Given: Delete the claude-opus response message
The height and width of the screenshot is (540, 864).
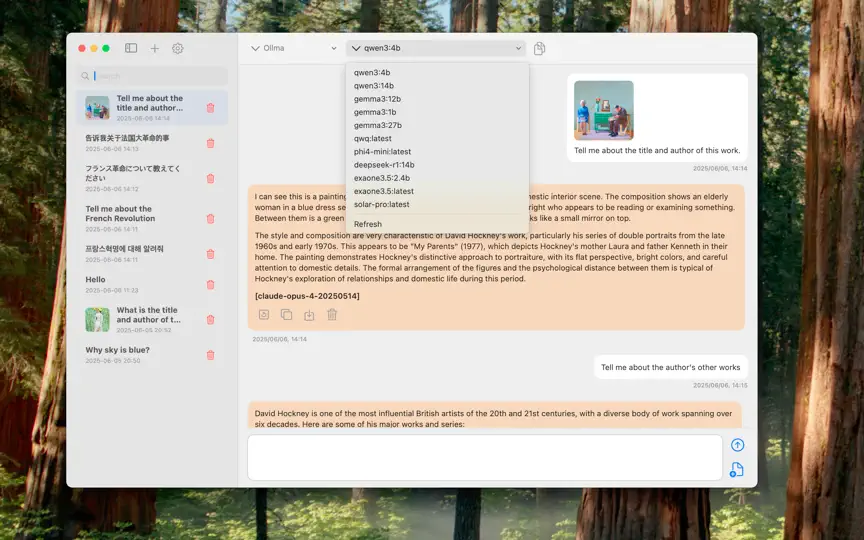Looking at the screenshot, I should point(332,315).
